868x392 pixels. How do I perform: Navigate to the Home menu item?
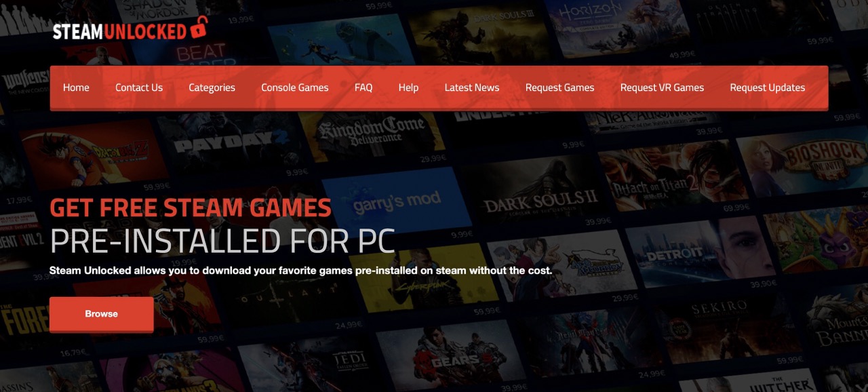click(x=76, y=87)
